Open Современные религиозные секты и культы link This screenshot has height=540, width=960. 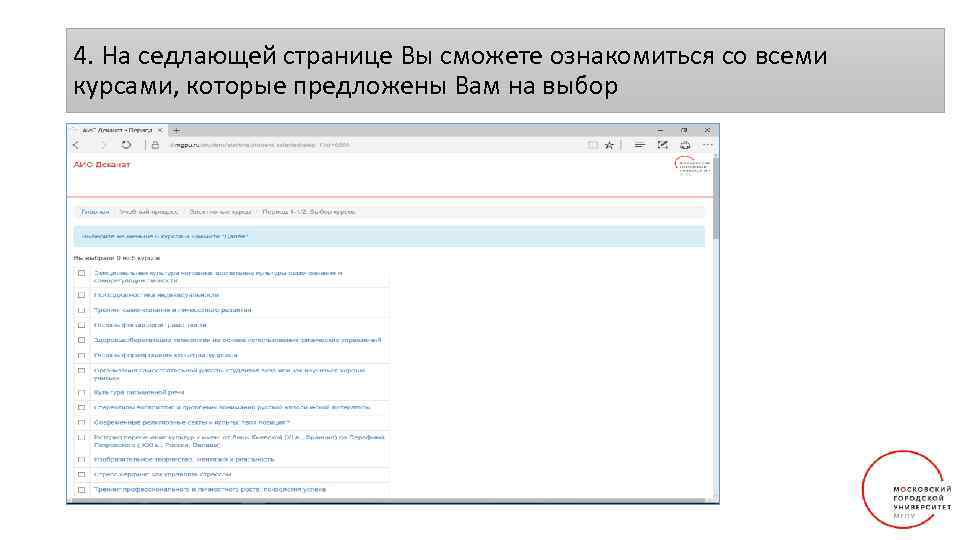click(192, 422)
